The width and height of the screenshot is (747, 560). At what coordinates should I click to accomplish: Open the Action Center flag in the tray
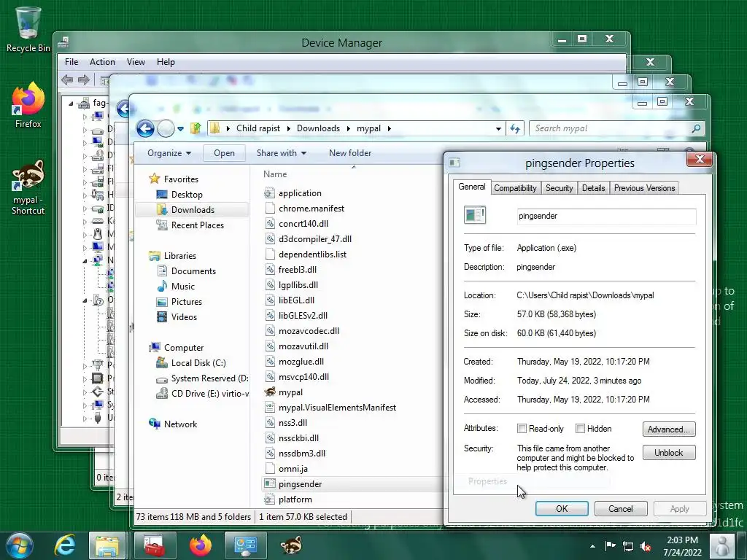[x=610, y=546]
